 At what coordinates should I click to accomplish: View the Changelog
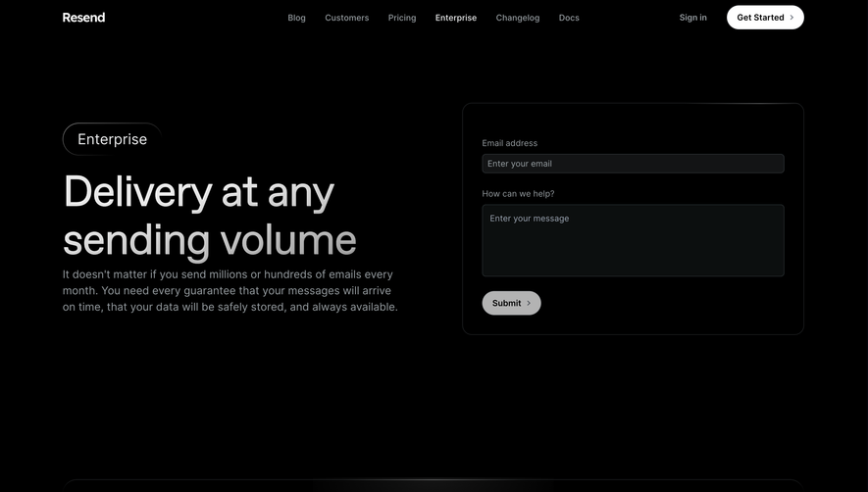518,18
